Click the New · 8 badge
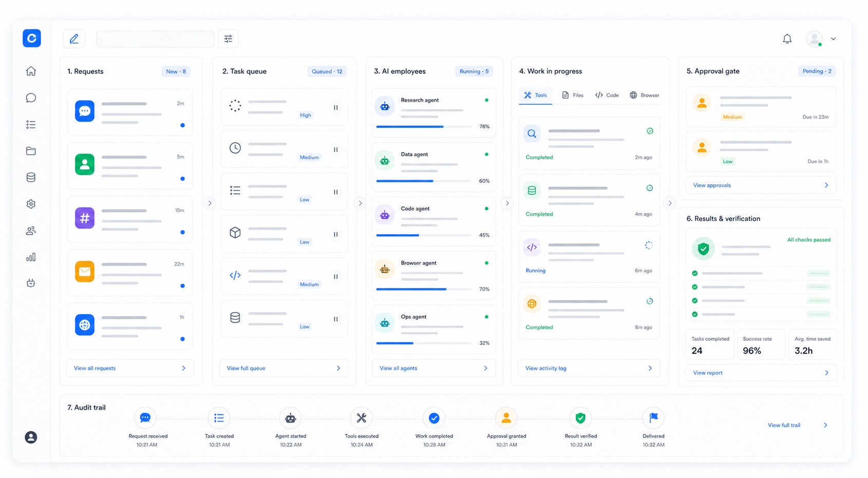This screenshot has height=478, width=868. coord(176,71)
